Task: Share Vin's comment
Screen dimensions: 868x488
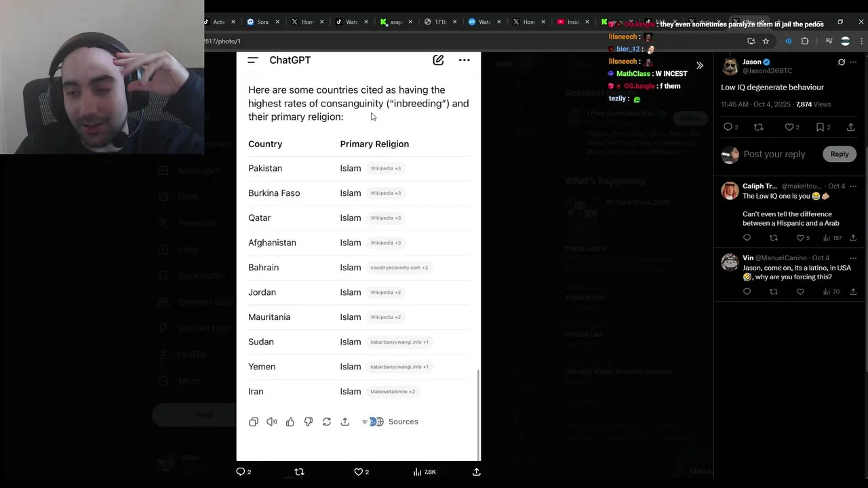Action: [x=853, y=291]
